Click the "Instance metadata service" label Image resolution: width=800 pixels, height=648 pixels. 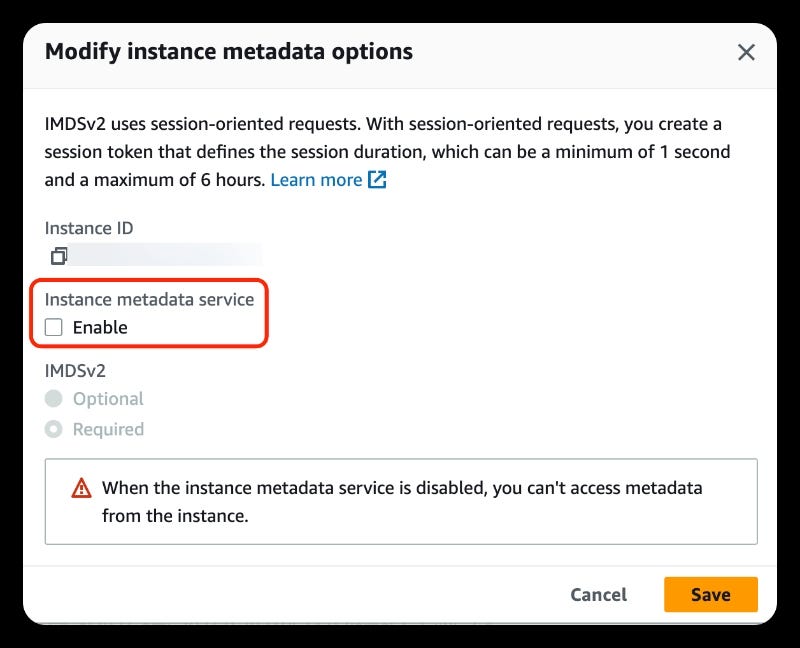tap(150, 299)
